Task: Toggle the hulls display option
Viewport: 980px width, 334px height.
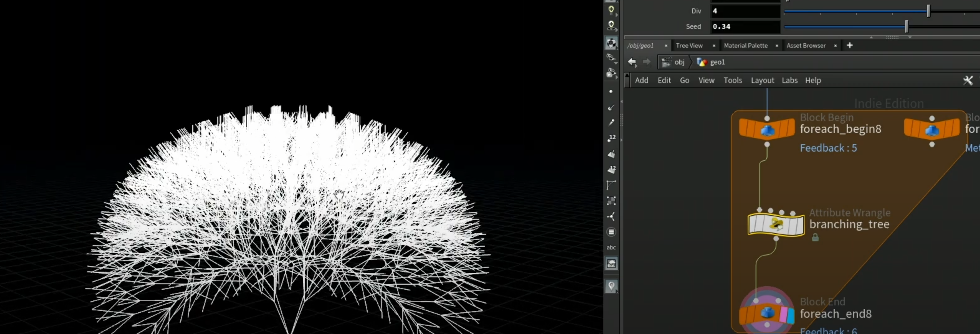Action: (611, 185)
